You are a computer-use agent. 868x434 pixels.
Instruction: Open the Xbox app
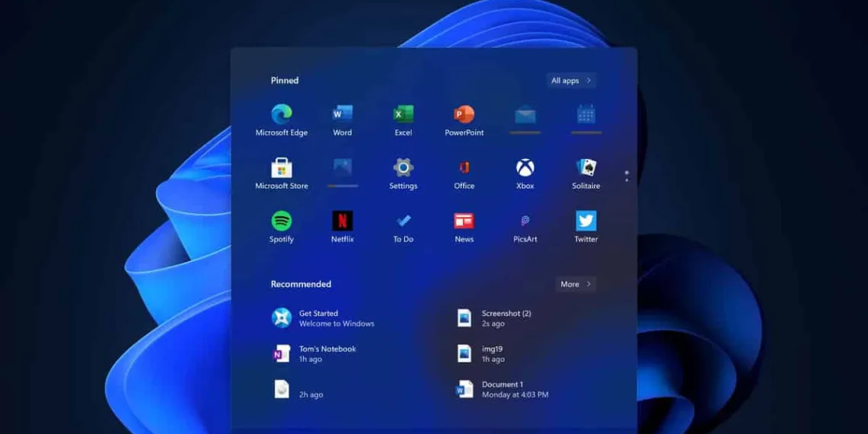coord(525,174)
